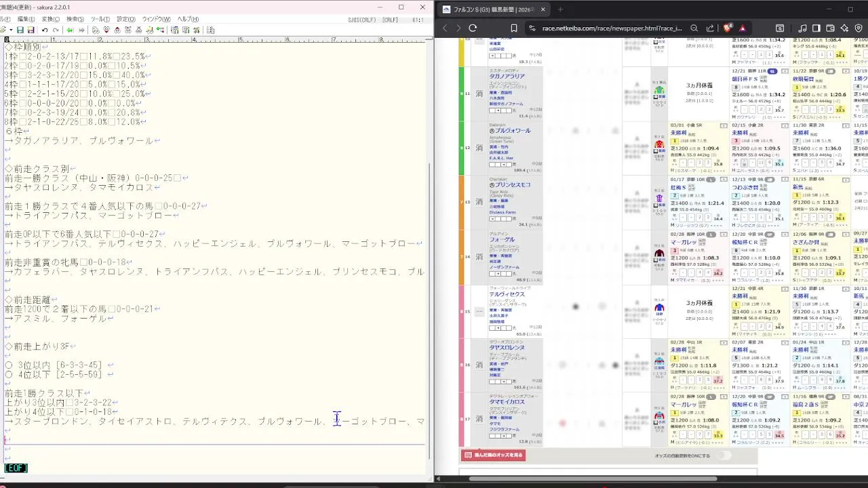
Task: Open the テルヴィセクス horse link
Action: point(507,294)
